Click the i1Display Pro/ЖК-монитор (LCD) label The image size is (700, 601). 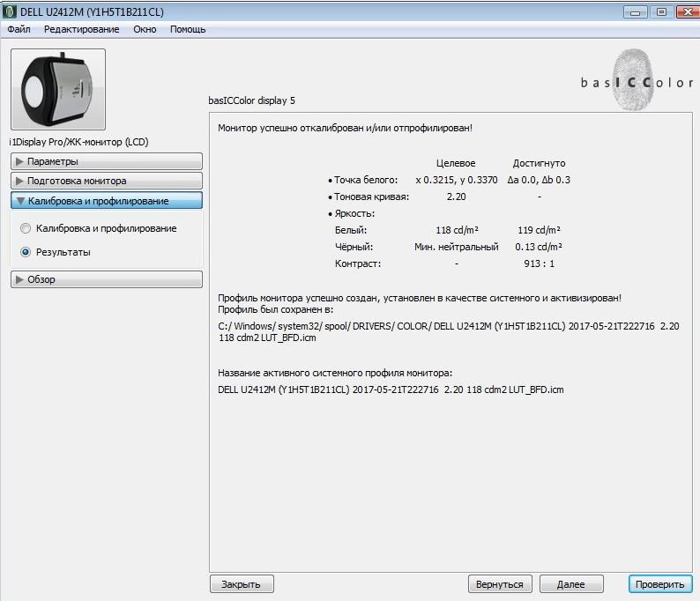78,142
